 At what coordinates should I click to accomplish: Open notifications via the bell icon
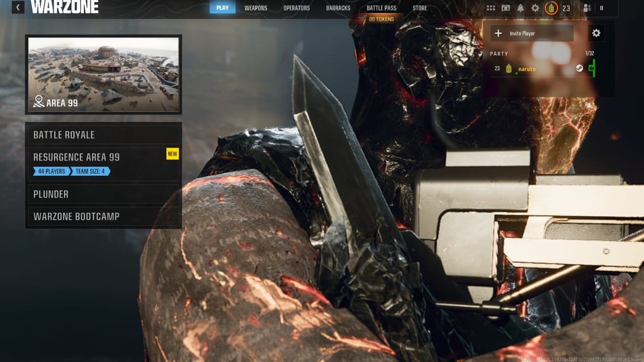521,9
